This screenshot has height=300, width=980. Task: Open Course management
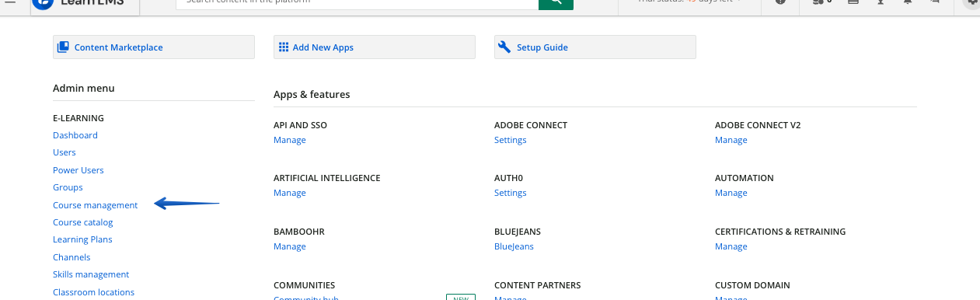coord(96,205)
